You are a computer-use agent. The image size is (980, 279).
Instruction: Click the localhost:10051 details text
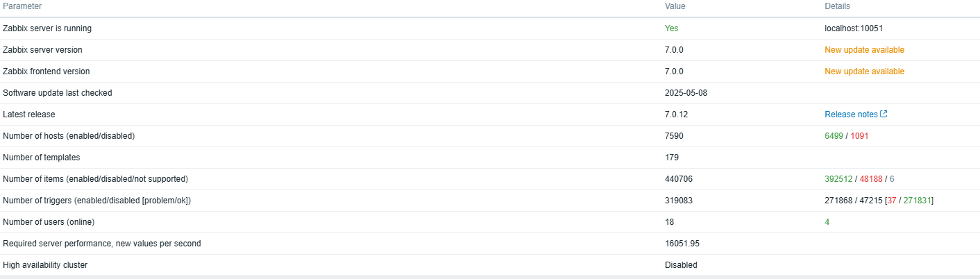(x=853, y=28)
